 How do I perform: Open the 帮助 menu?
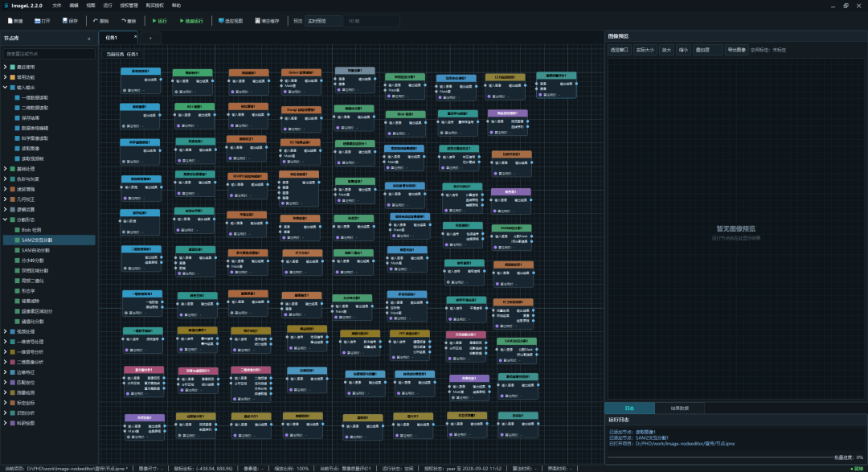pos(176,6)
